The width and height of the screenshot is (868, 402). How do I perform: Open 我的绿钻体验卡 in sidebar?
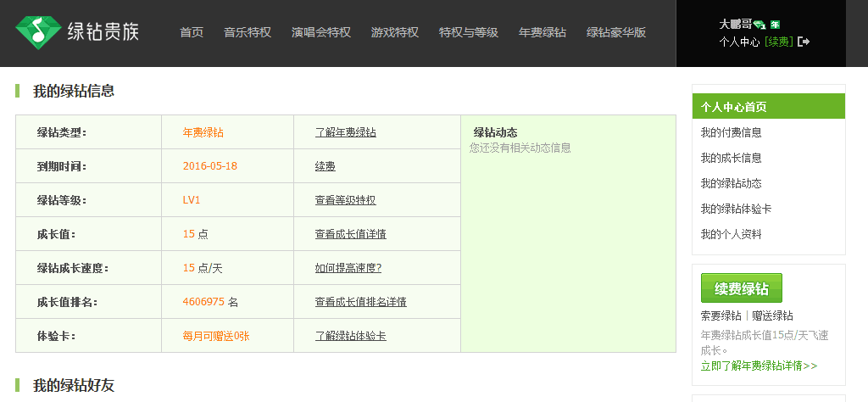737,209
